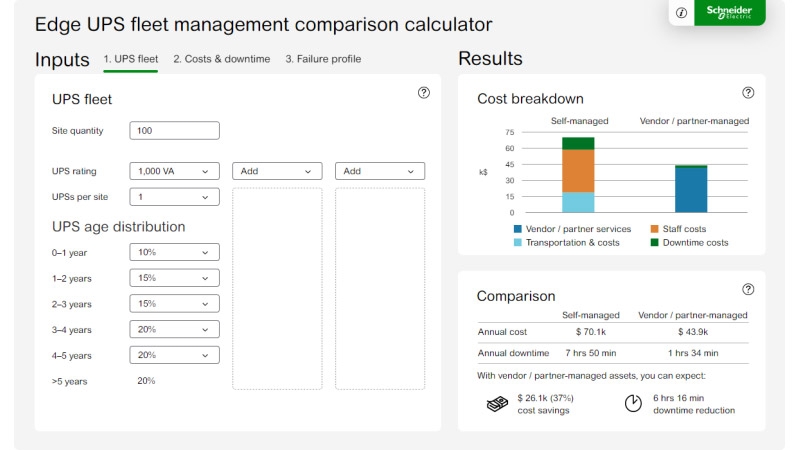Switch to Failure profile tab
This screenshot has width=800, height=450.
(323, 59)
